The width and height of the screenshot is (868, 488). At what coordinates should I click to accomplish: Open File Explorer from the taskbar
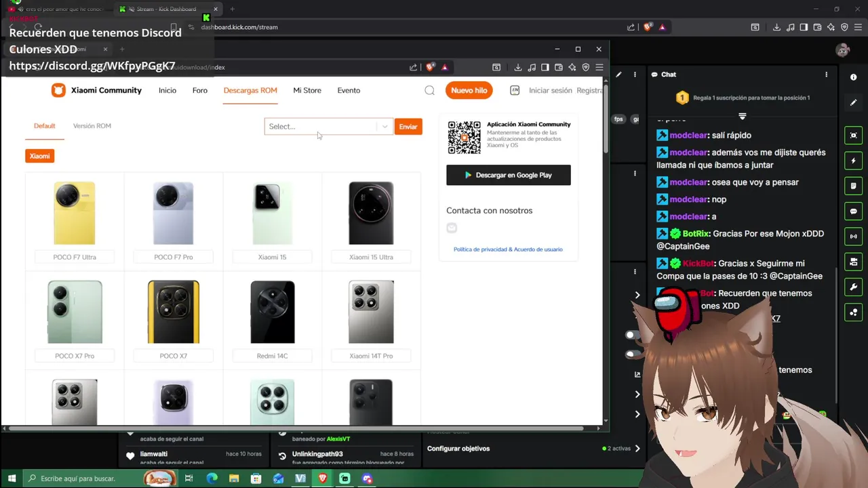pyautogui.click(x=234, y=479)
